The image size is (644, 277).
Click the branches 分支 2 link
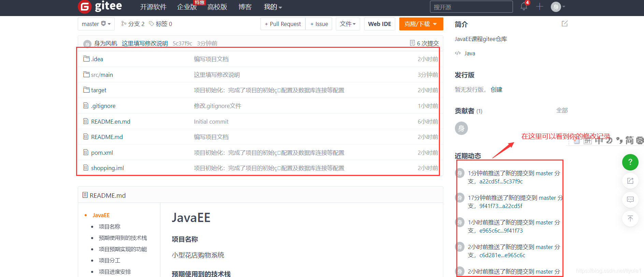click(133, 24)
